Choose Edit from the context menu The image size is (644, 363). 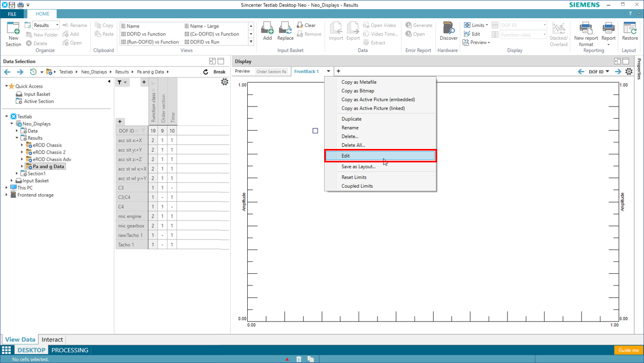(346, 156)
